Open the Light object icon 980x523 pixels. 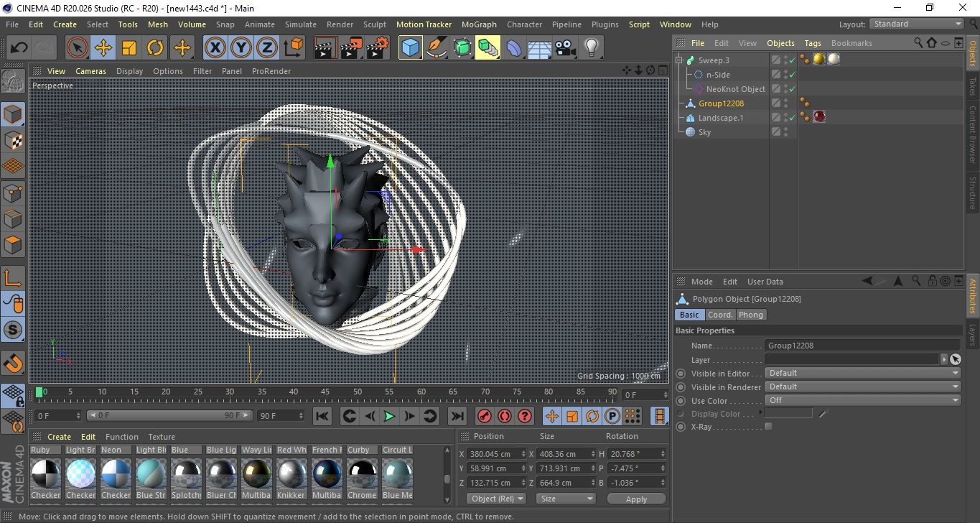pyautogui.click(x=591, y=48)
